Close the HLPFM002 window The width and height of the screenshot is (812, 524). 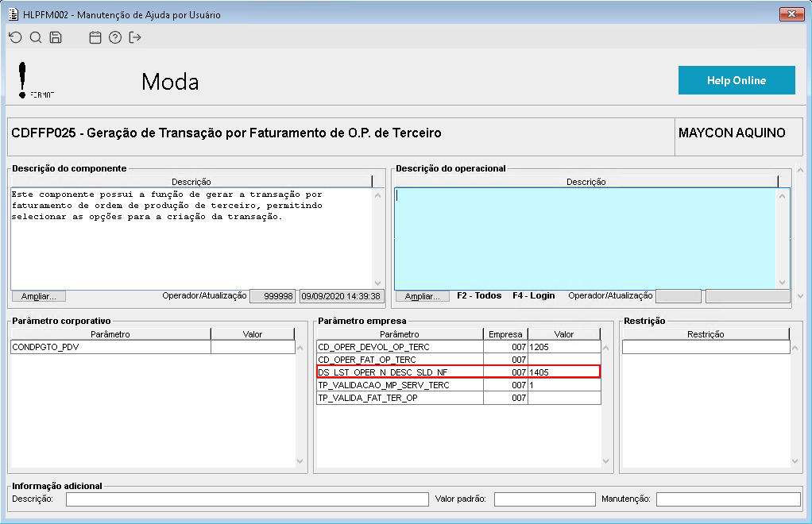(792, 14)
